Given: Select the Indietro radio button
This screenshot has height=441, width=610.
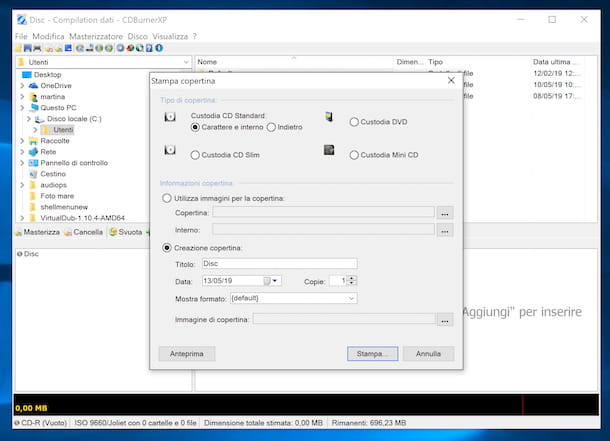Looking at the screenshot, I should [x=271, y=128].
